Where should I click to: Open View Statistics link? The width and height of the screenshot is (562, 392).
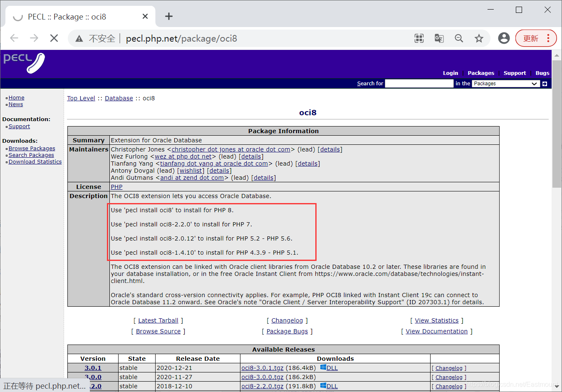437,320
